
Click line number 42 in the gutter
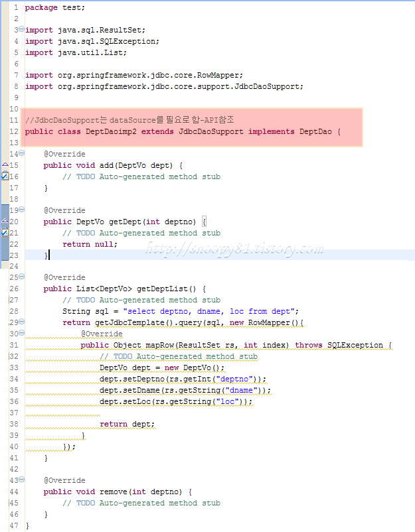click(14, 469)
